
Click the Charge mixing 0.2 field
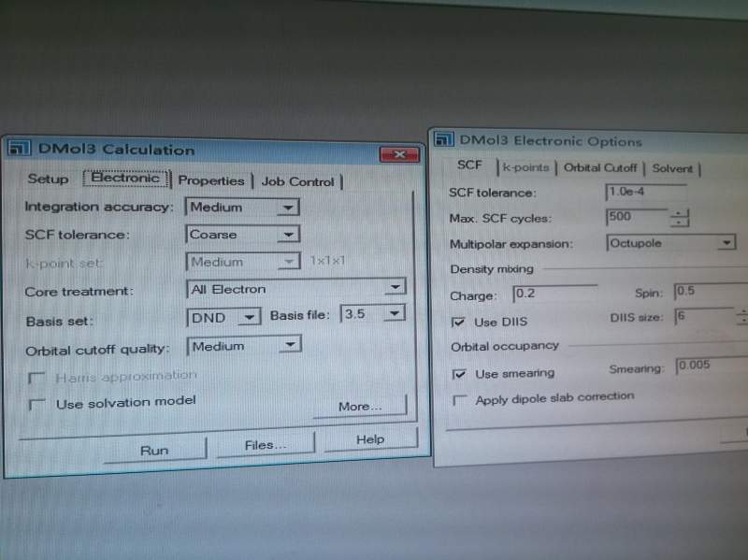point(554,294)
